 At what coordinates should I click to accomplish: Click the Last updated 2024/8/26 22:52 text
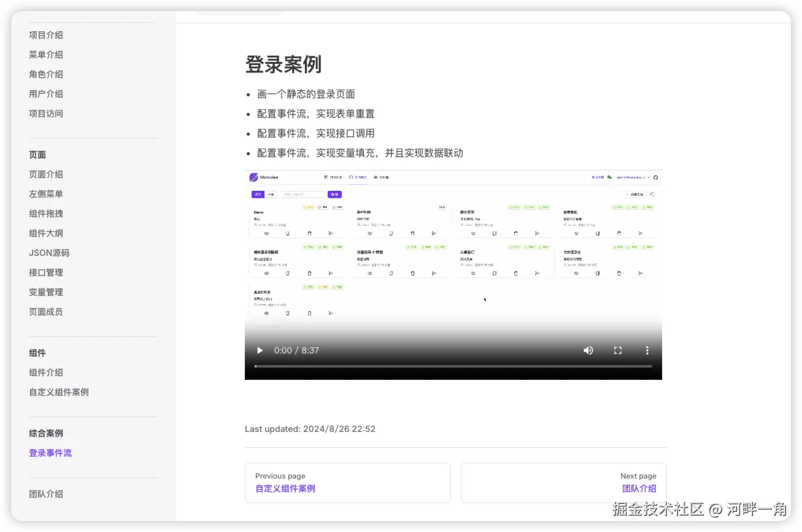310,429
